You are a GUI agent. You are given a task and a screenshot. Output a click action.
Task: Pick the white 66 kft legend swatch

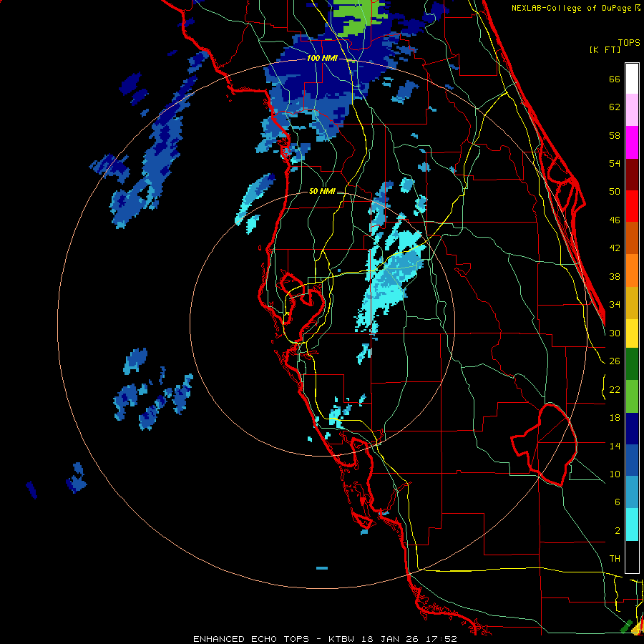tap(632, 79)
